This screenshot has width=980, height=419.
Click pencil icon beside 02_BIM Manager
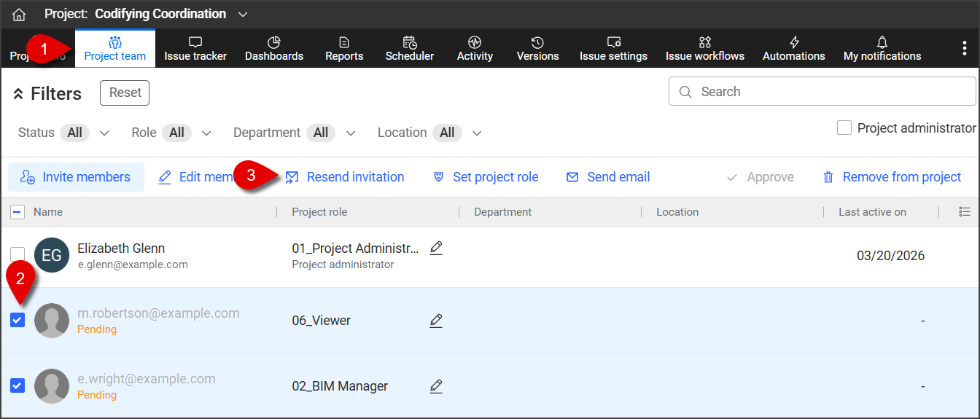pos(436,386)
